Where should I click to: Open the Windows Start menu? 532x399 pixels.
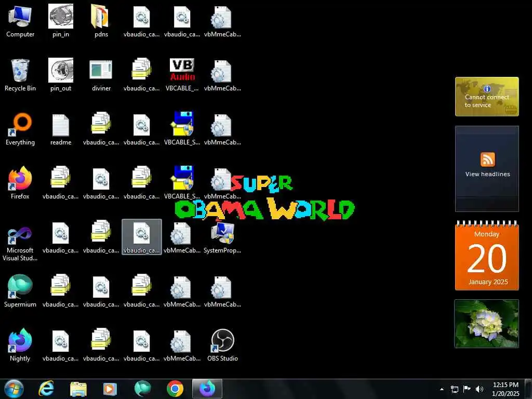tap(14, 389)
